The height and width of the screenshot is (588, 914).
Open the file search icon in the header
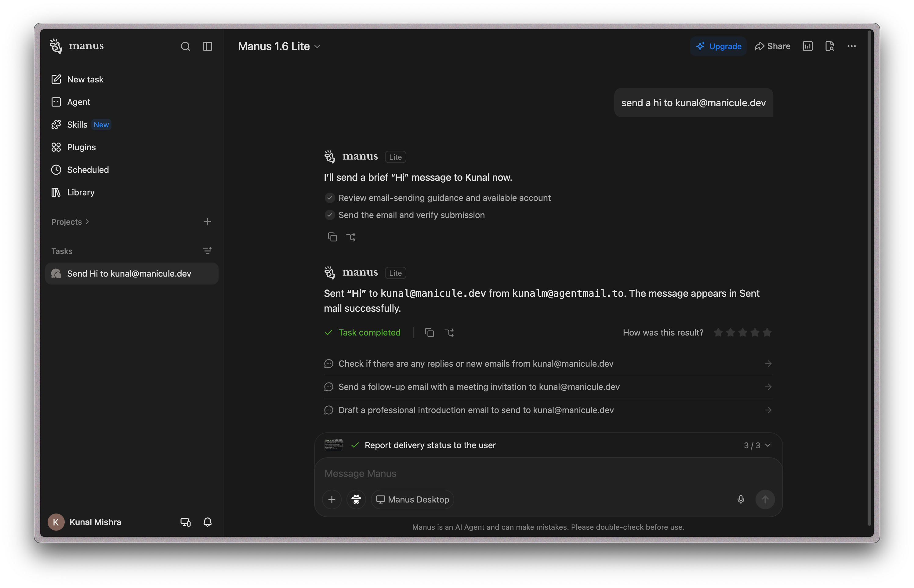[x=830, y=46]
